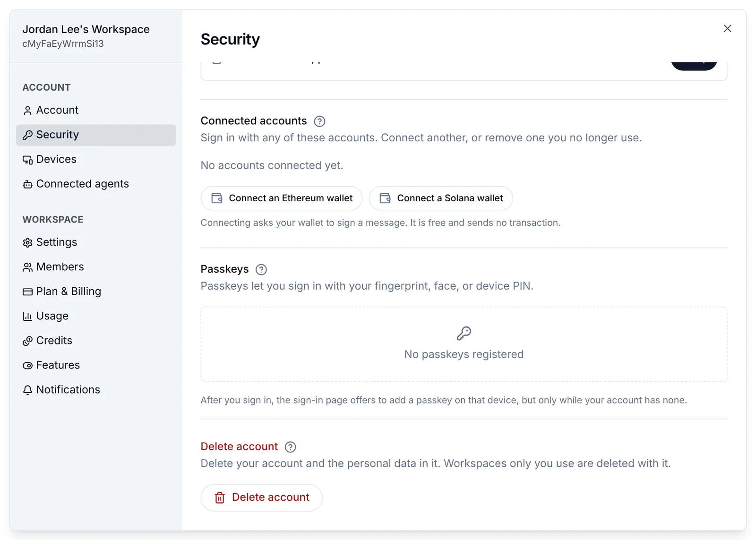This screenshot has width=756, height=540.
Task: Open Features section
Action: (96, 365)
